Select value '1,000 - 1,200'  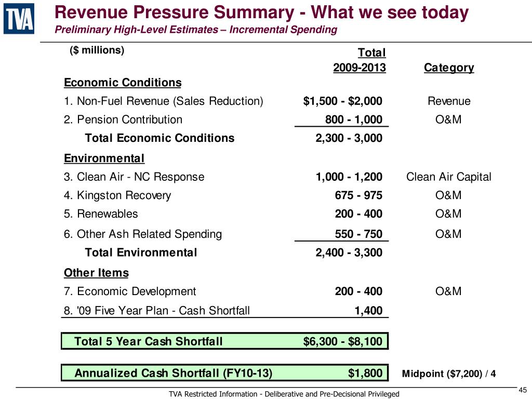click(349, 177)
